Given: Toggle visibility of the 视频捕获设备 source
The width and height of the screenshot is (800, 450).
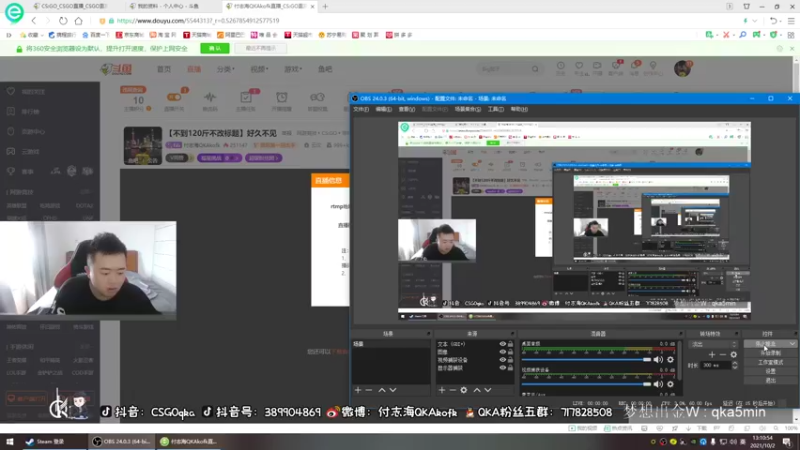Looking at the screenshot, I should 503,360.
